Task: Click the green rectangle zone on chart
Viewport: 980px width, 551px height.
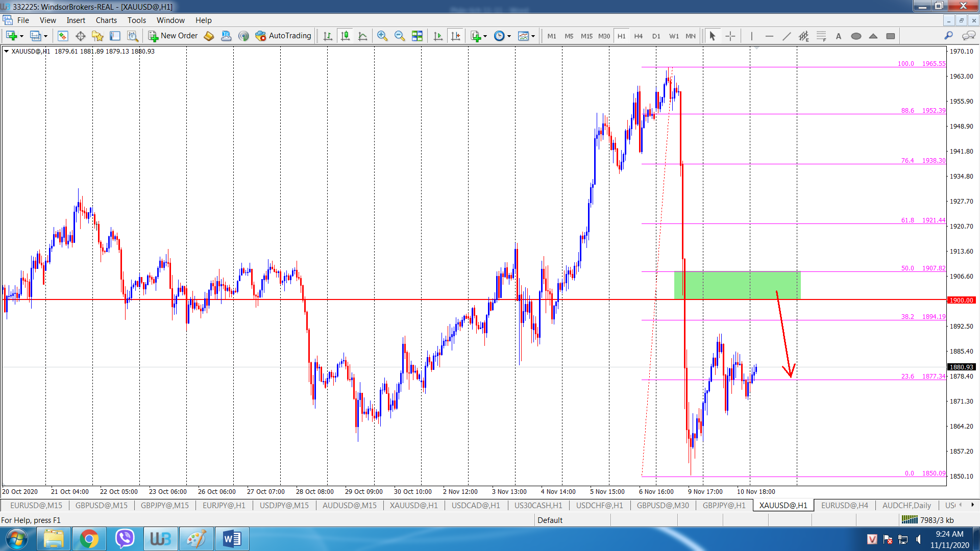Action: click(x=737, y=285)
